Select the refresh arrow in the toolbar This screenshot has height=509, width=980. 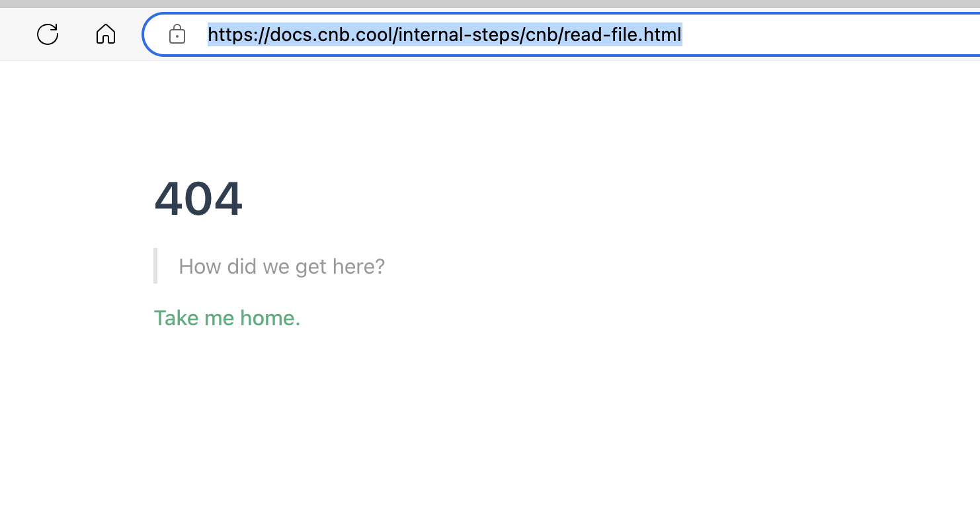47,34
